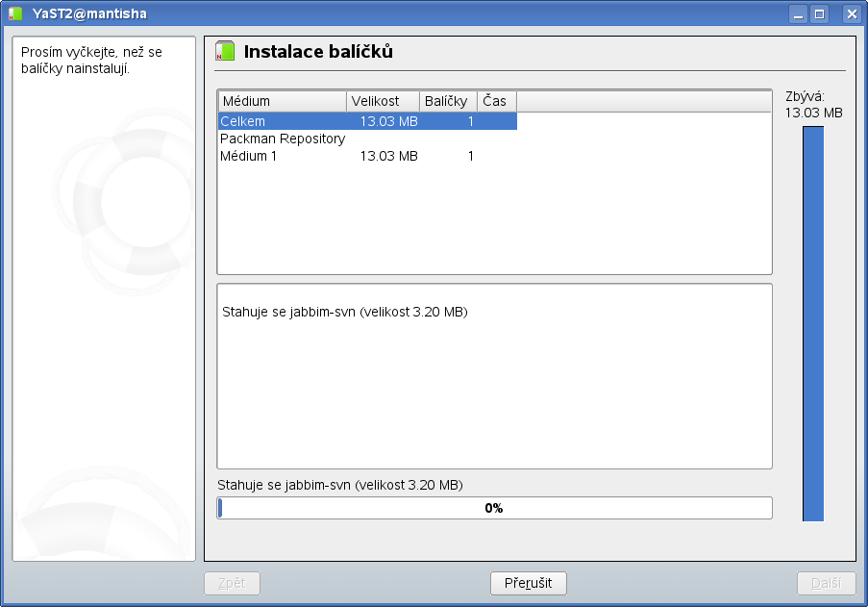Maximize the YaST2 window
868x607 pixels.
coord(819,13)
